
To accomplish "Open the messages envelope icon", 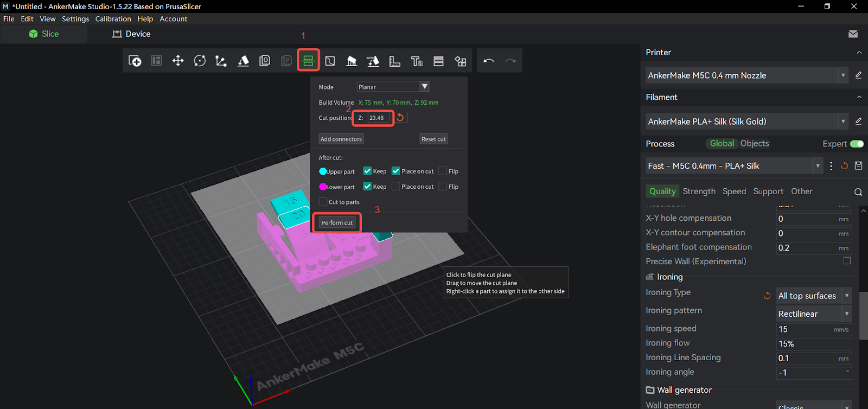I will coord(853,34).
